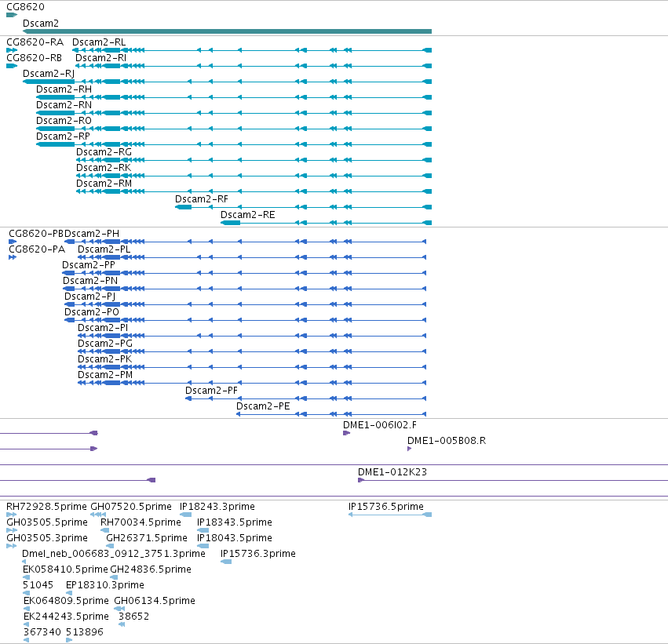Click the long teal Dscam2 gene bar
Screen dimensions: 668x644
pyautogui.click(x=227, y=31)
